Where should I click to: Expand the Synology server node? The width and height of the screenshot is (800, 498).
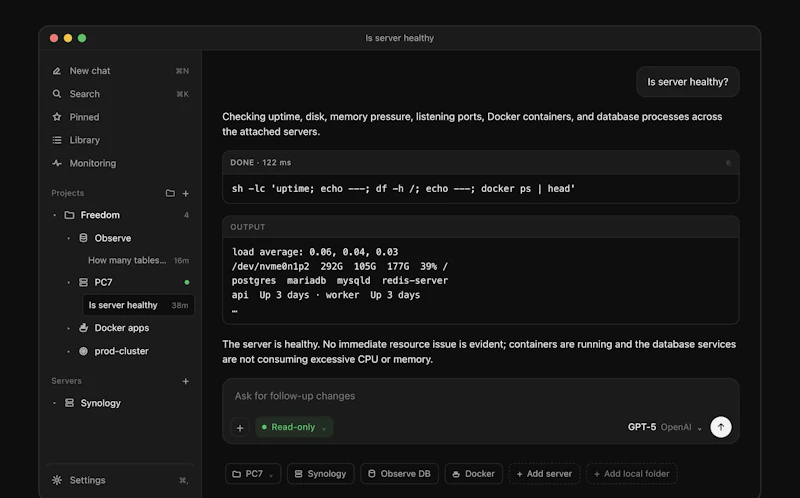[x=55, y=403]
